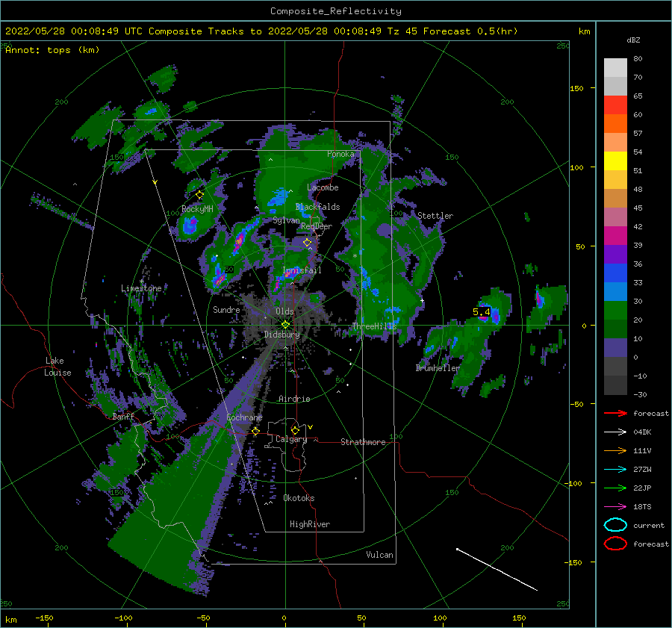Click the Drumheller label
Screen dimensions: 672x628
click(438, 368)
